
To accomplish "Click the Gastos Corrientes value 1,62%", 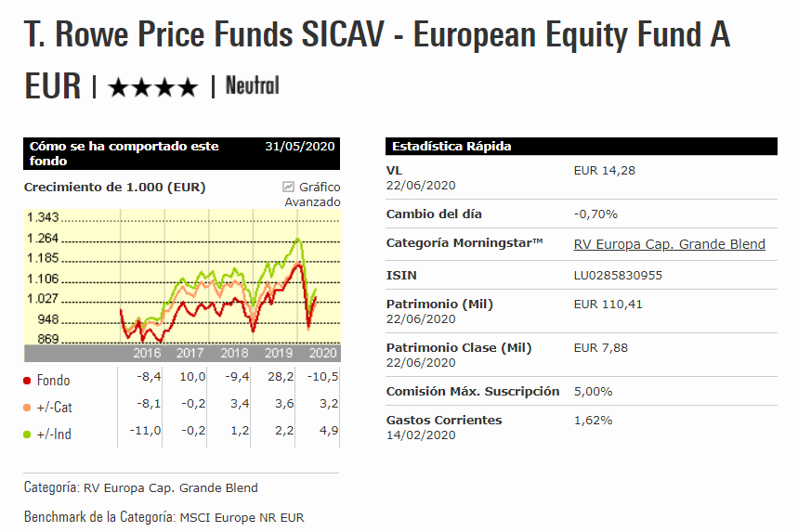I will [594, 420].
